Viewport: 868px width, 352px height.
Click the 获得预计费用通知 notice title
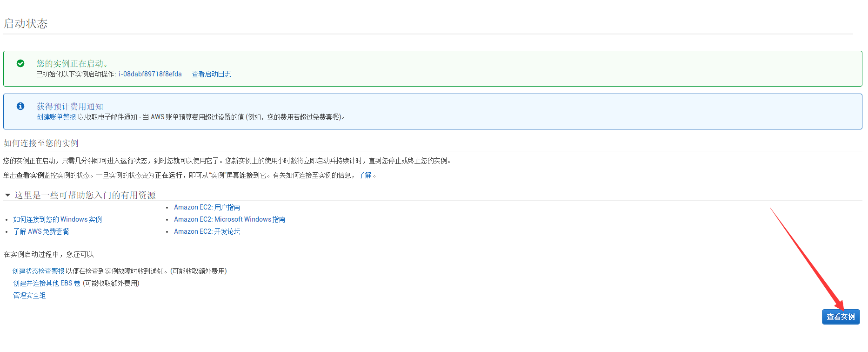click(x=70, y=107)
